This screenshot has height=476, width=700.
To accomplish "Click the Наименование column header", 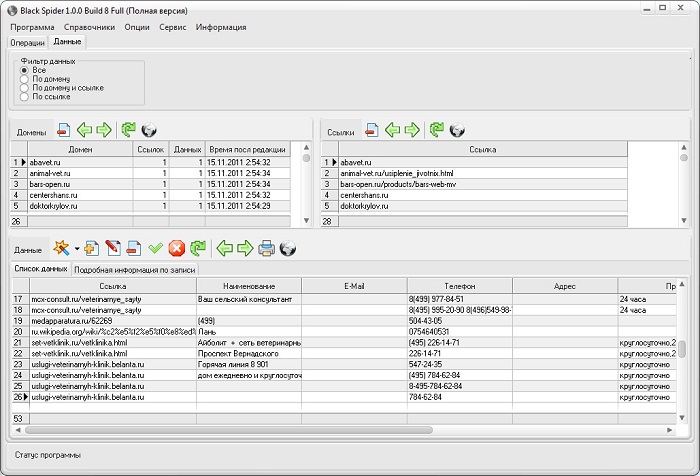I will [249, 286].
